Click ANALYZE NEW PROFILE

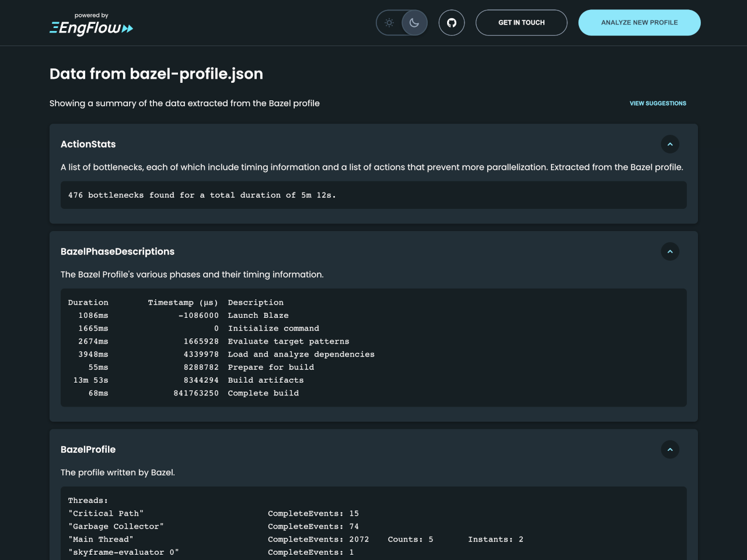coord(639,22)
